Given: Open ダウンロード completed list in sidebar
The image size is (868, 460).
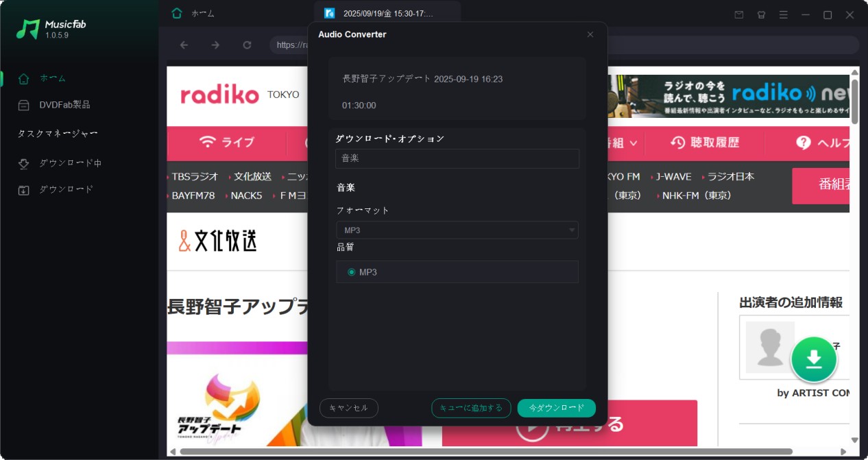Looking at the screenshot, I should pos(56,189).
